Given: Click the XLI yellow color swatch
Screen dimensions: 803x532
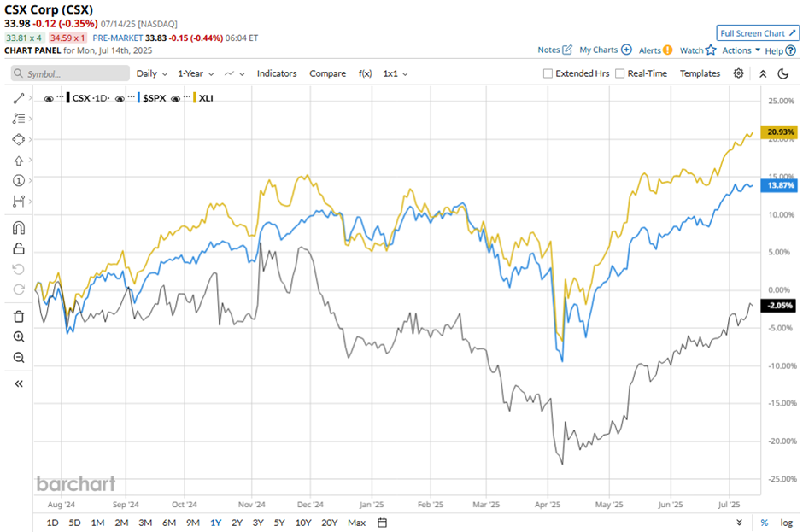Looking at the screenshot, I should click(195, 98).
